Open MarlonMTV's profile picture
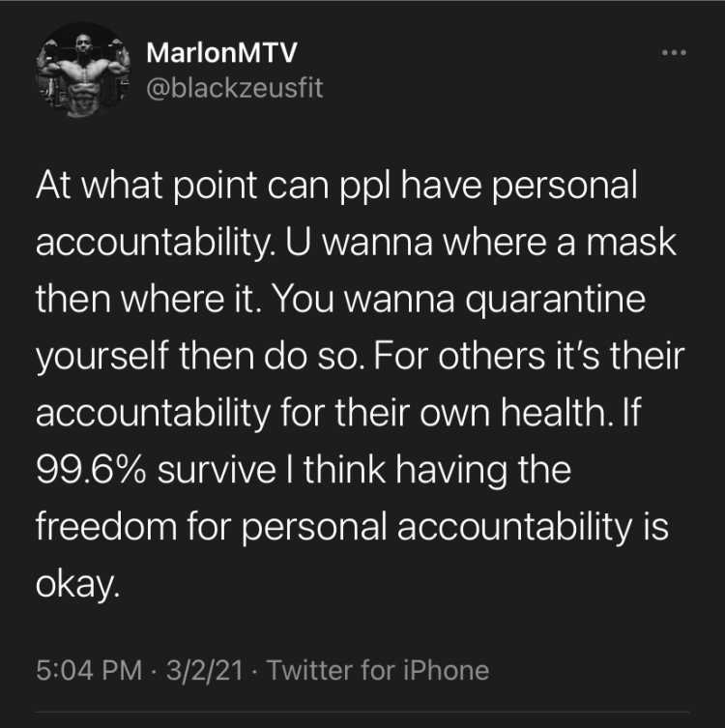This screenshot has height=728, width=725. click(x=83, y=71)
